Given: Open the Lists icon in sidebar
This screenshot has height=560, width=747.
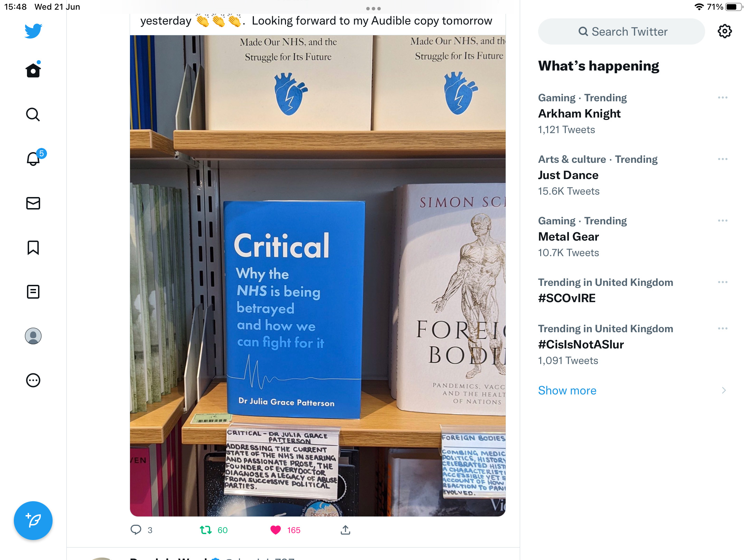Looking at the screenshot, I should (x=33, y=292).
